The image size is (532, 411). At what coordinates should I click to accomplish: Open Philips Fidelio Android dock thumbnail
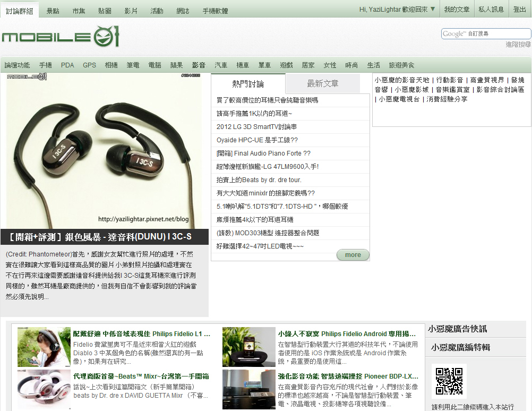pos(248,347)
